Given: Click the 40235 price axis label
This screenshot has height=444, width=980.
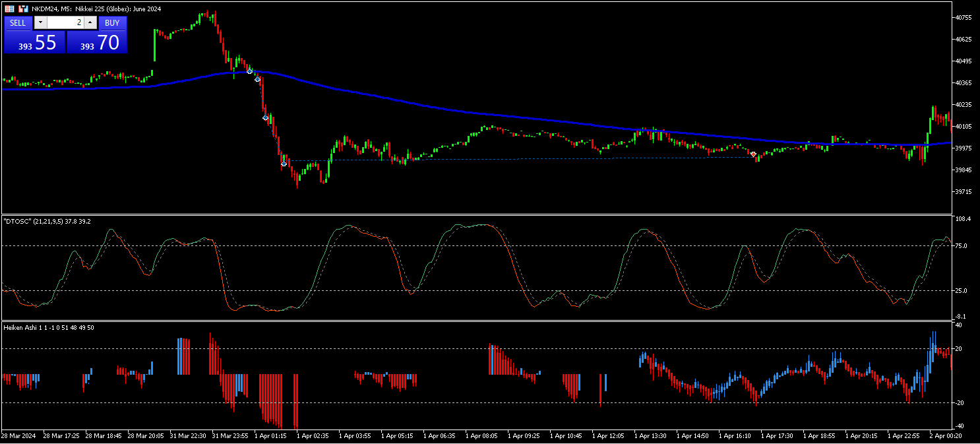Looking at the screenshot, I should 964,104.
